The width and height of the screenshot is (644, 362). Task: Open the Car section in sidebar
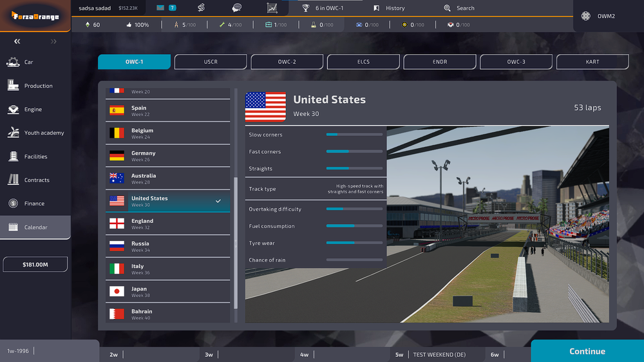[35, 62]
